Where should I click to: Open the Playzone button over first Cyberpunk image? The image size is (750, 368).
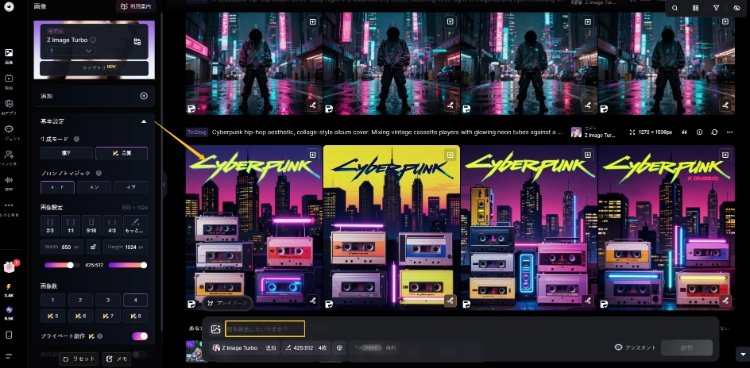point(228,303)
